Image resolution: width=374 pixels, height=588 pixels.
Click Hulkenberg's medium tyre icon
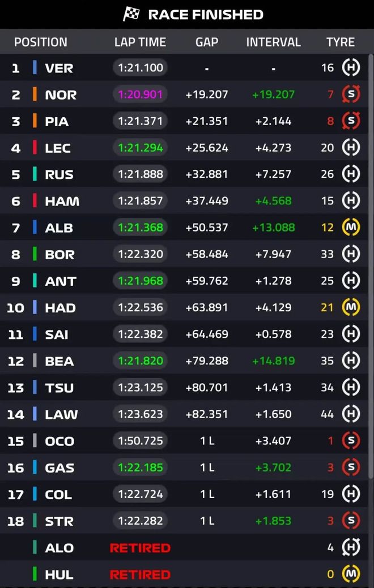point(351,574)
